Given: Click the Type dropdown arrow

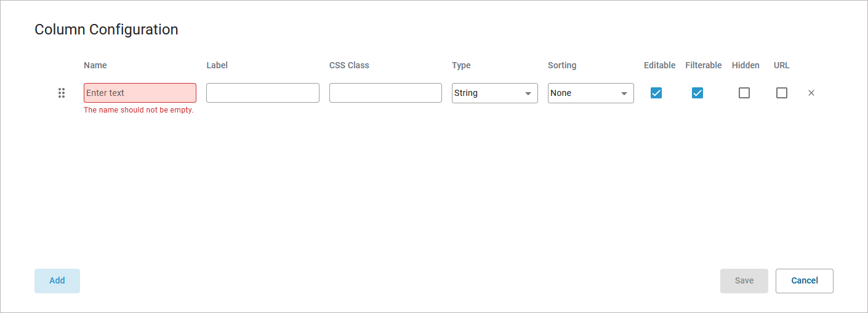Looking at the screenshot, I should (528, 93).
